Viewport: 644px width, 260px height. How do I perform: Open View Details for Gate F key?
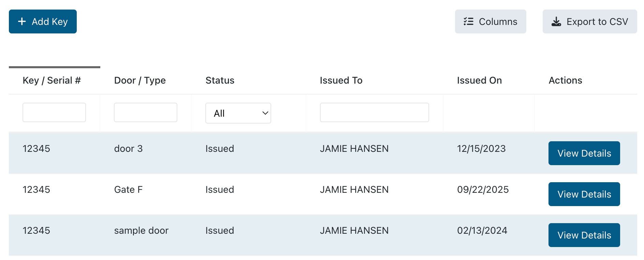pyautogui.click(x=584, y=194)
